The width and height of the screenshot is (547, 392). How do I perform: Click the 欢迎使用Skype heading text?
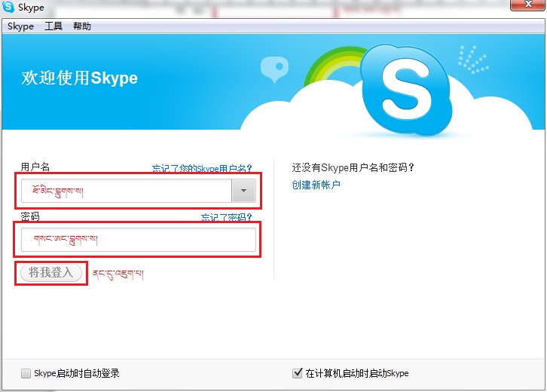80,78
